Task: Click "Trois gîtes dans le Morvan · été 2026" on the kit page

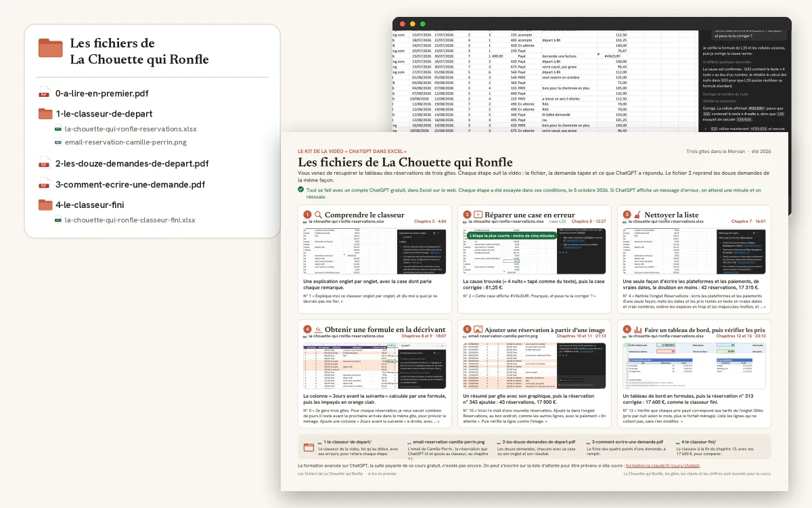Action: click(x=729, y=152)
